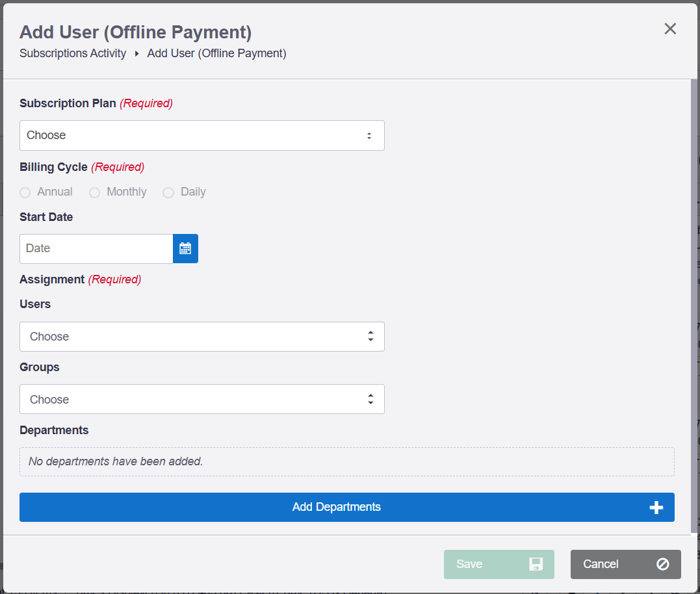The width and height of the screenshot is (700, 594).
Task: Click the stepper arrows on Subscription Plan dropdown
Action: tap(370, 135)
